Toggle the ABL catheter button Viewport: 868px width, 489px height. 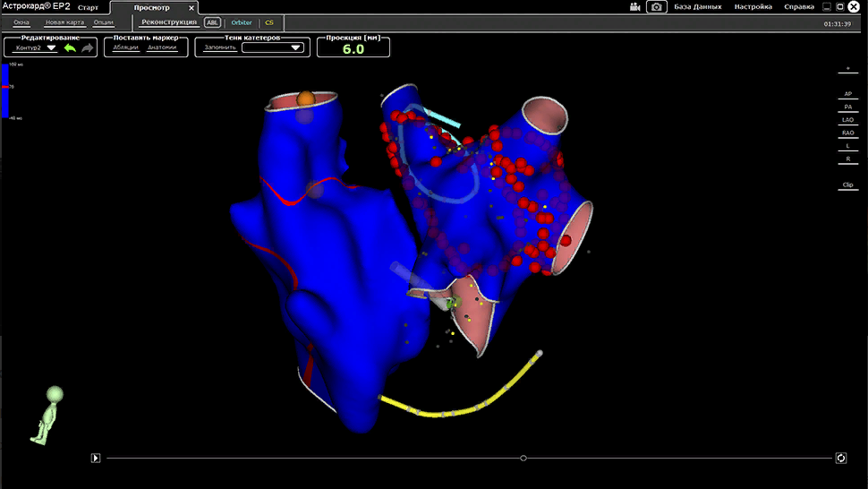(212, 21)
